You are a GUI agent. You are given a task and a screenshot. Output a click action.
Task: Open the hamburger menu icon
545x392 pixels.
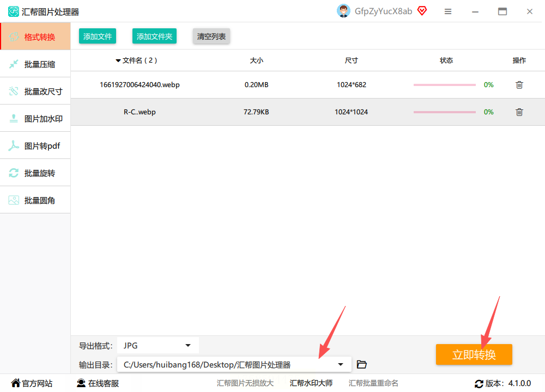[448, 11]
